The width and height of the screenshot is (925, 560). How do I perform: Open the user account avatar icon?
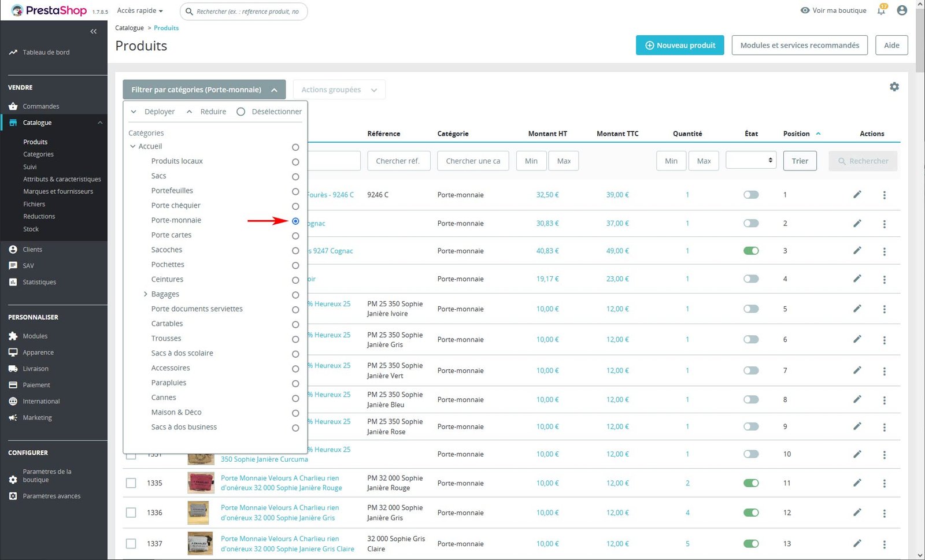coord(901,10)
